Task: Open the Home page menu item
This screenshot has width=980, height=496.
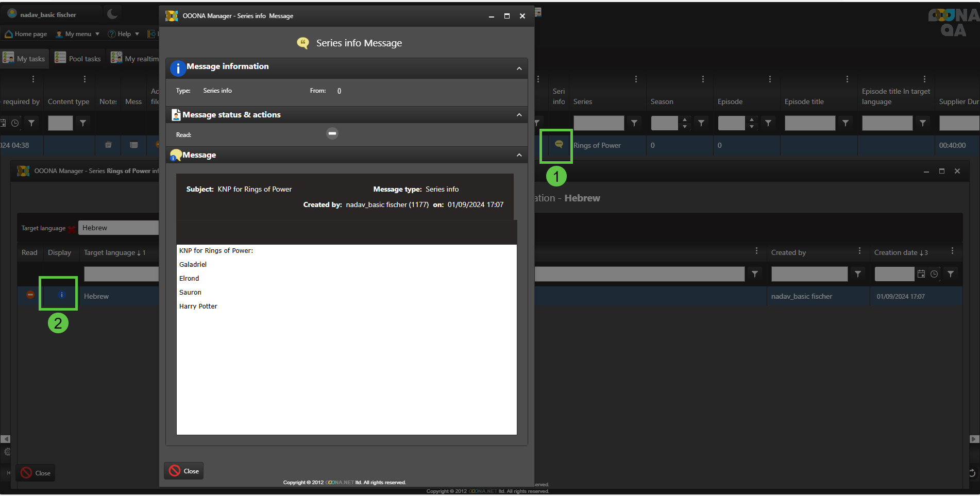Action: pos(26,34)
